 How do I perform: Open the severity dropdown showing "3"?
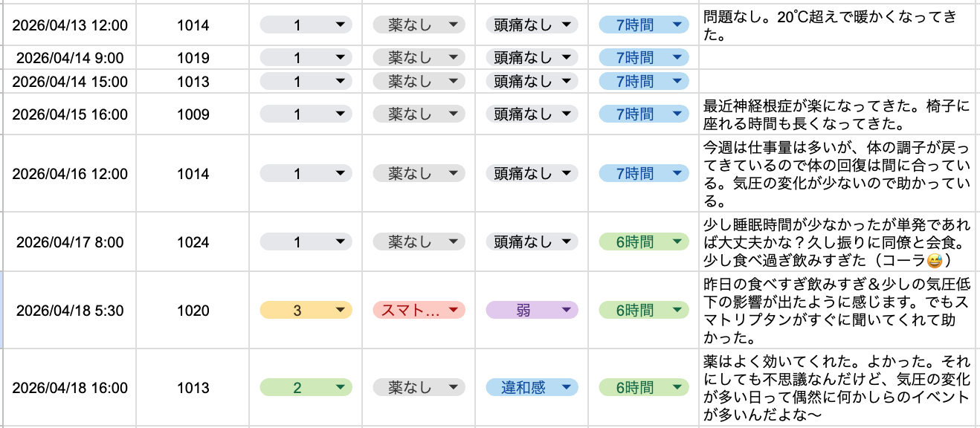[305, 311]
